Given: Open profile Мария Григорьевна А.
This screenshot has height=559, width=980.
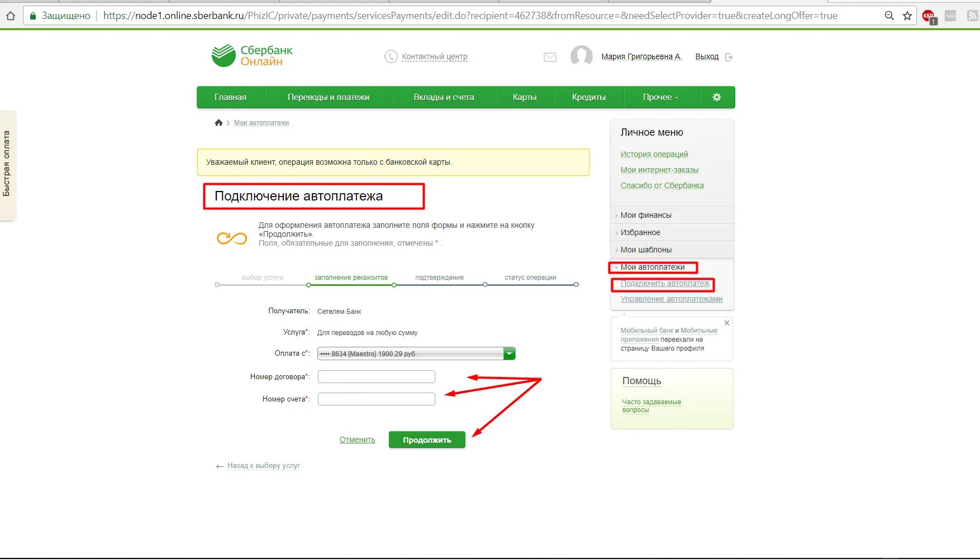Looking at the screenshot, I should (641, 56).
